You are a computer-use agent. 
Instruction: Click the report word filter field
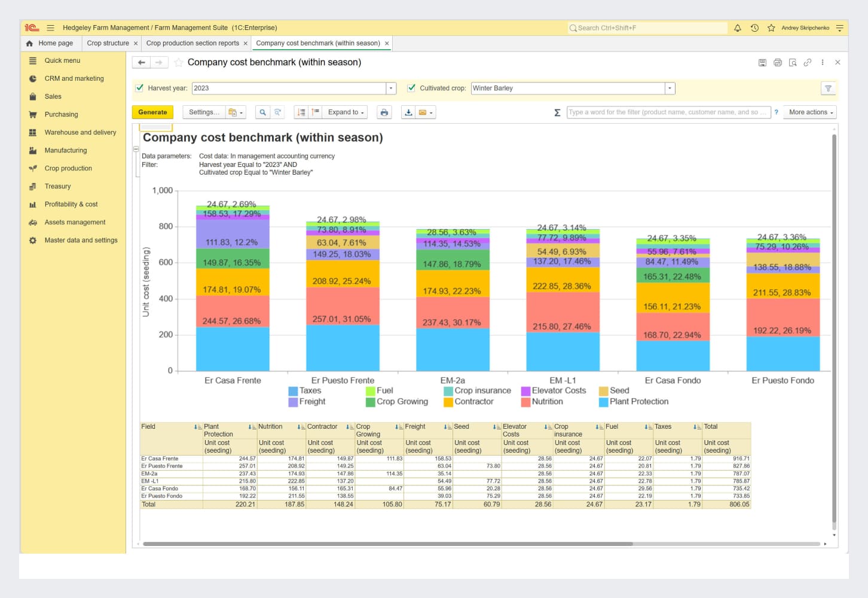coord(667,112)
